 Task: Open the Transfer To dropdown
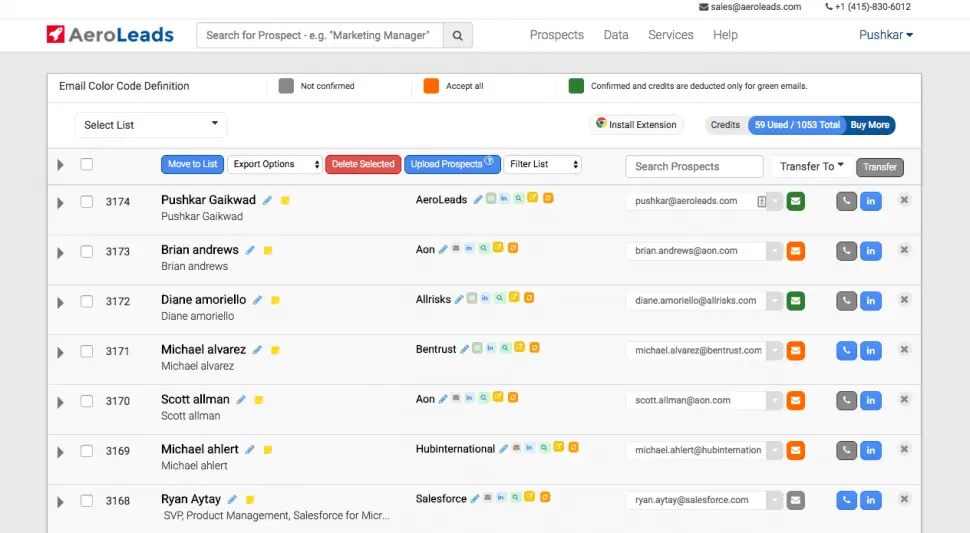812,166
